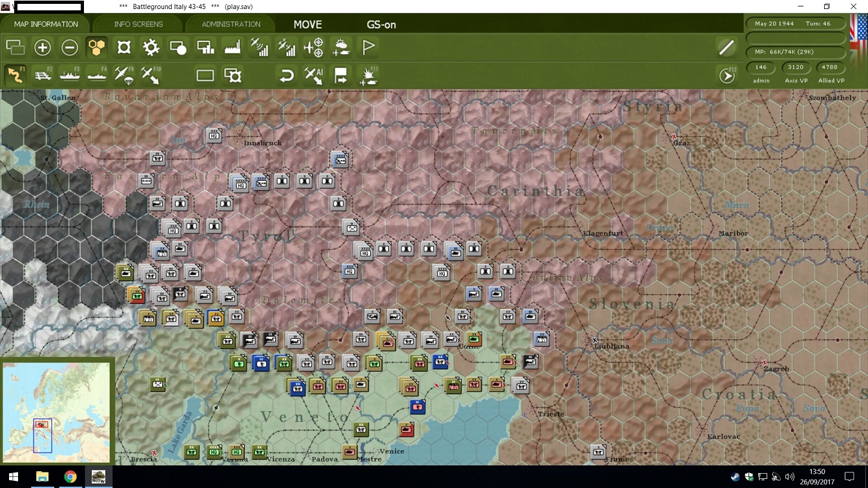Click the plane AI icon
Viewport: 868px width, 488px height.
coord(314,76)
